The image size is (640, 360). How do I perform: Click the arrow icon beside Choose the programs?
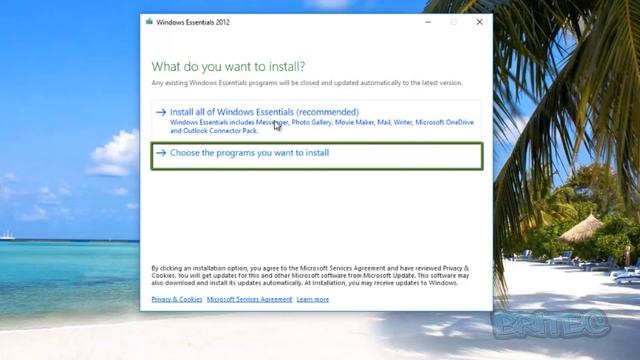click(x=161, y=153)
